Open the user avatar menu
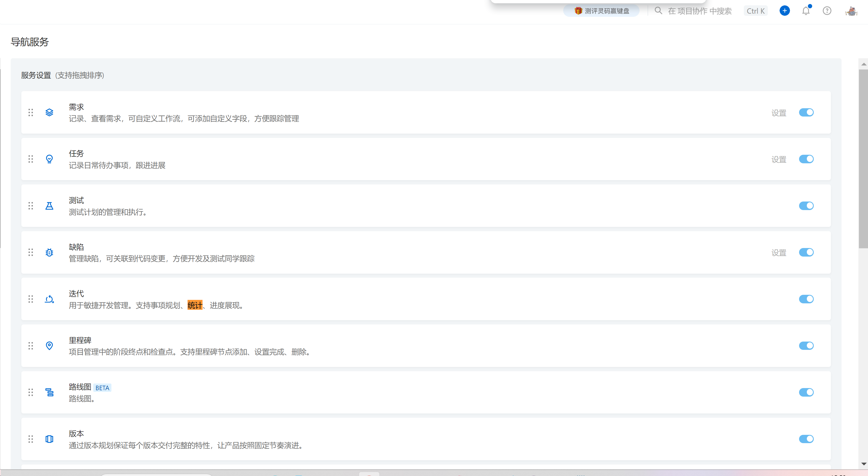 pyautogui.click(x=851, y=11)
